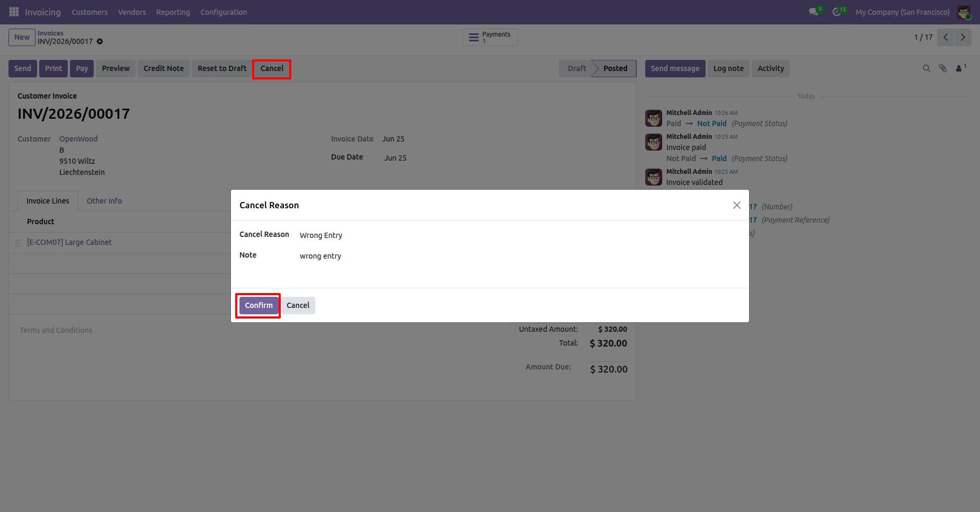Open the Vendors menu
This screenshot has width=980, height=512.
click(x=132, y=12)
